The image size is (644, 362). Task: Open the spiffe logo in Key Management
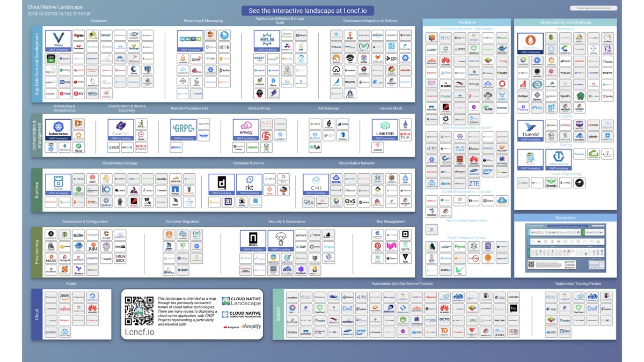coord(405,246)
